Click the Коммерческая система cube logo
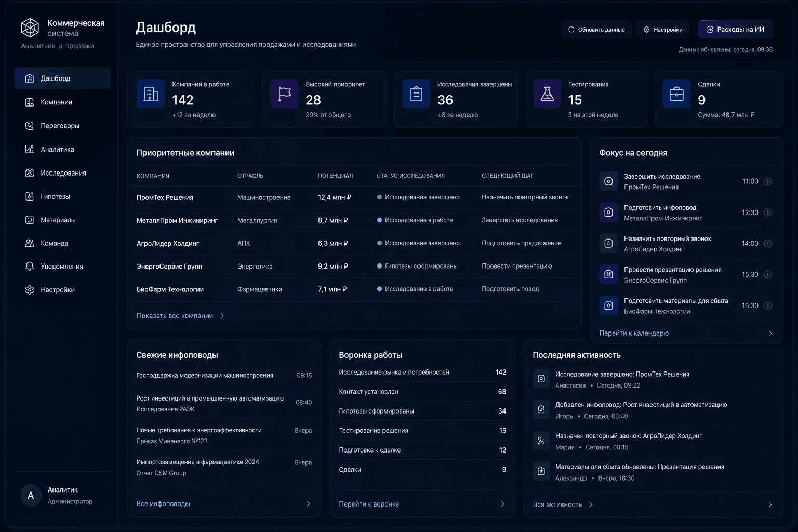This screenshot has height=532, width=798. pos(30,28)
